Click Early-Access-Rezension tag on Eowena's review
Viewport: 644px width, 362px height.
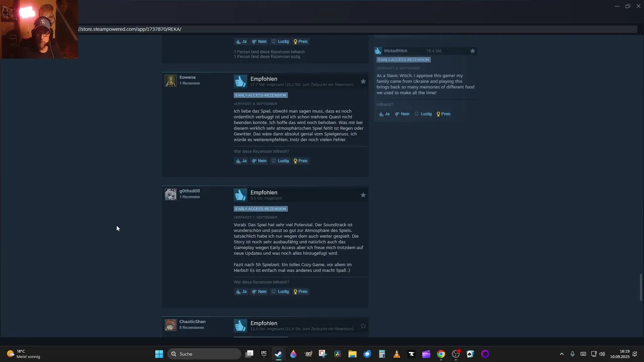click(x=261, y=95)
